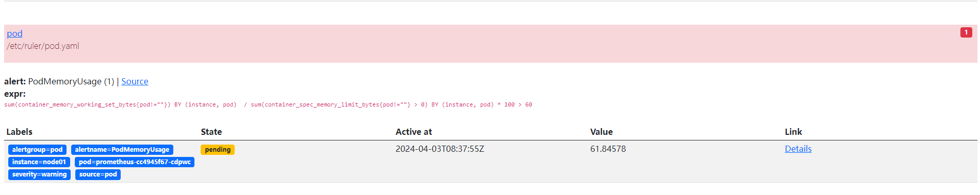Click the State column header

[x=211, y=132]
